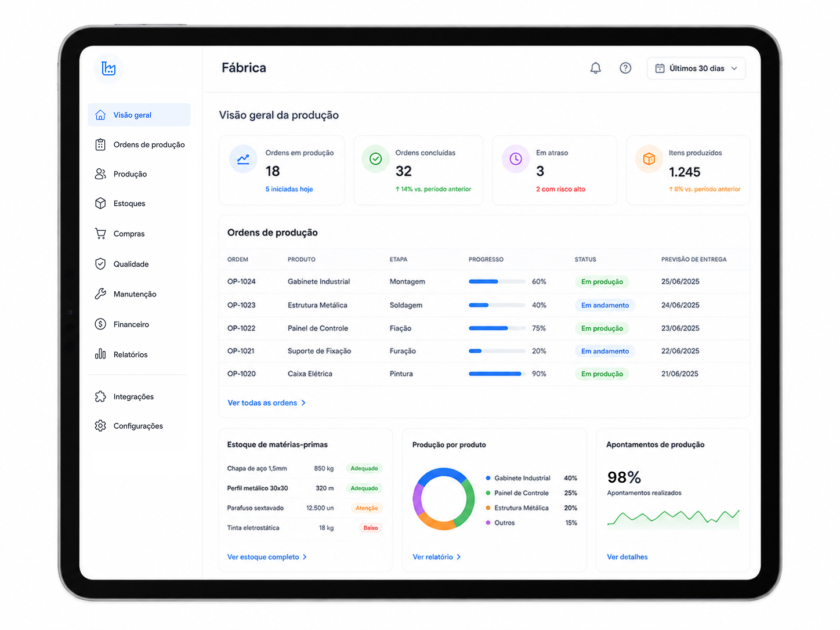
Task: Click the Produção people icon
Action: pyautogui.click(x=100, y=174)
